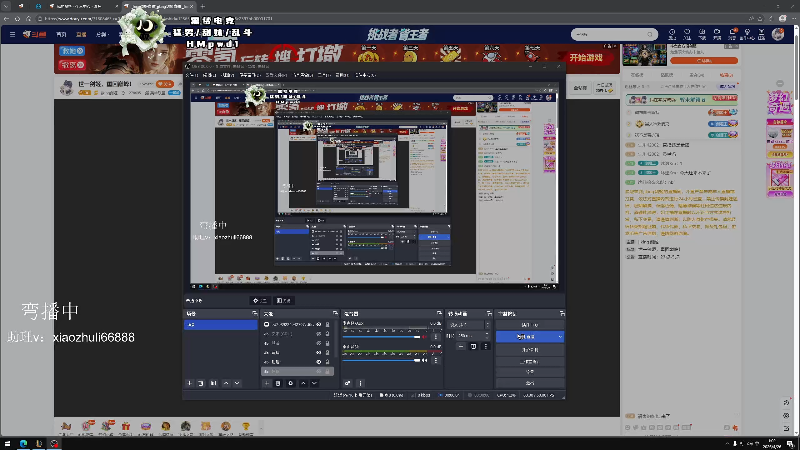Adjust first mixer channel volume slider
Image resolution: width=800 pixels, height=450 pixels.
[x=382, y=337]
